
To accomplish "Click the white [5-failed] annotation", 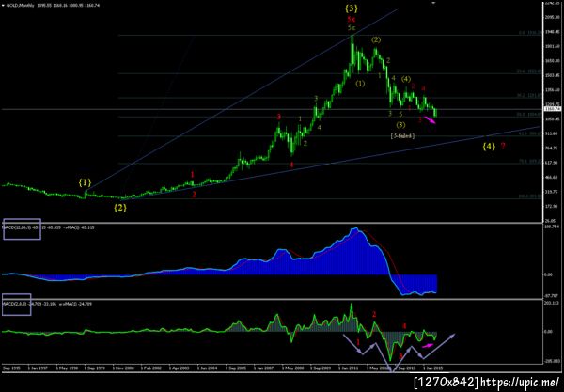I will 402,136.
